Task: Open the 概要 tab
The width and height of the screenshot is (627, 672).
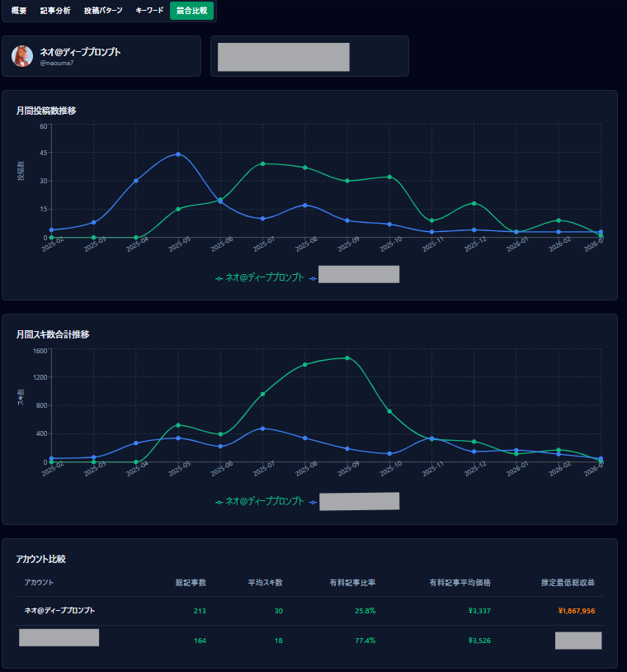Action: 19,11
